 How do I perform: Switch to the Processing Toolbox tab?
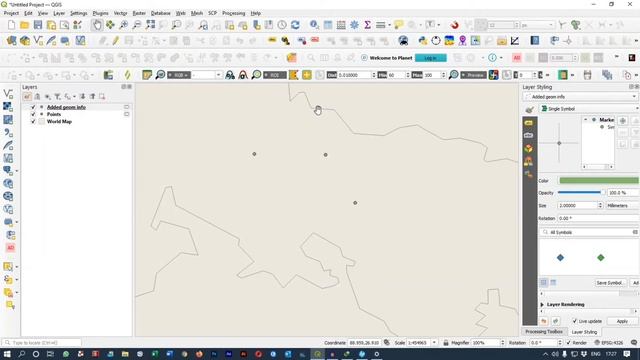544,332
